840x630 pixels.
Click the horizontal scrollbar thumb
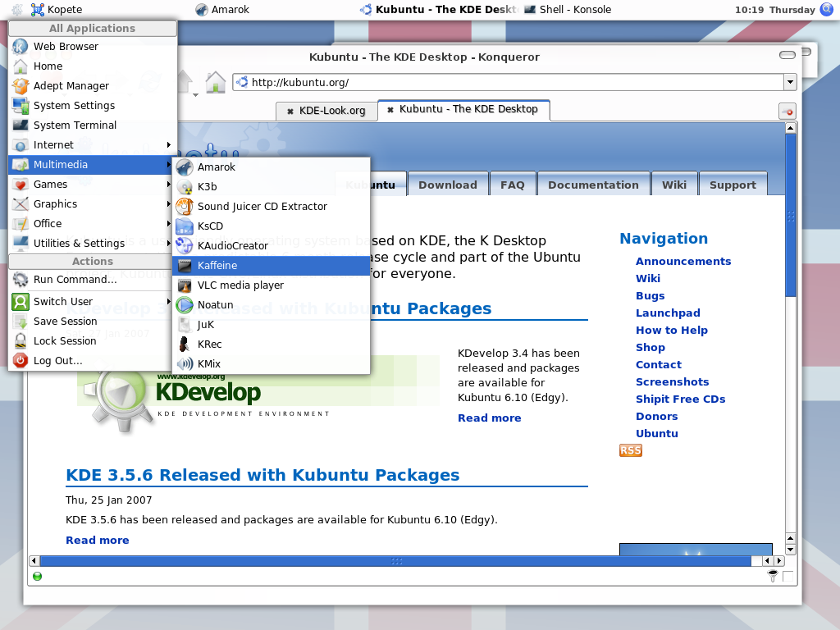click(x=395, y=561)
